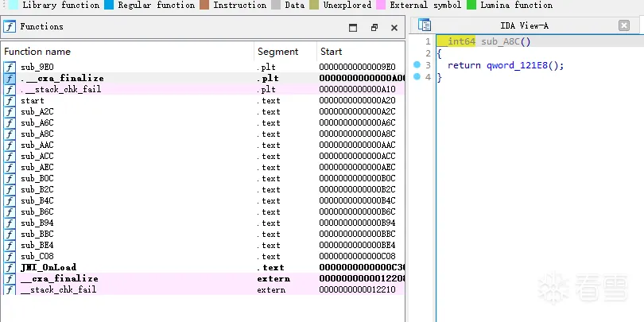The width and height of the screenshot is (644, 322).
Task: Click the function icon beside sub_B2C
Action: (10, 189)
